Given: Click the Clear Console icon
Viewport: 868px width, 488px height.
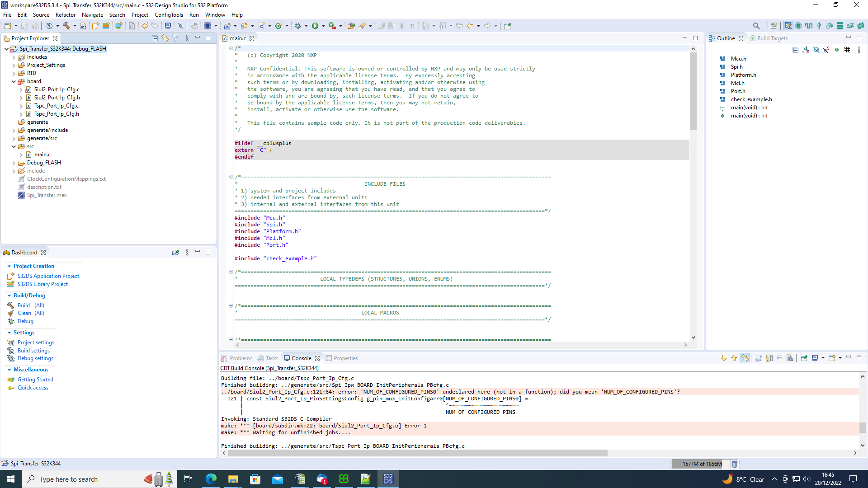Looking at the screenshot, I should [790, 358].
